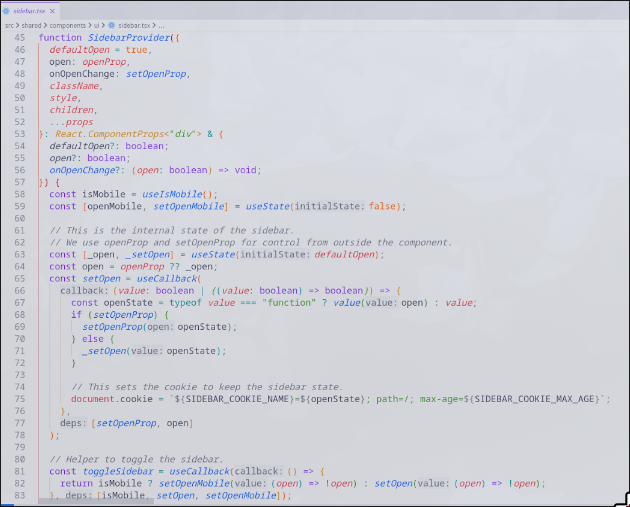This screenshot has height=507, width=630.
Task: Click sidebar.tsx in the breadcrumb path
Action: coord(136,24)
